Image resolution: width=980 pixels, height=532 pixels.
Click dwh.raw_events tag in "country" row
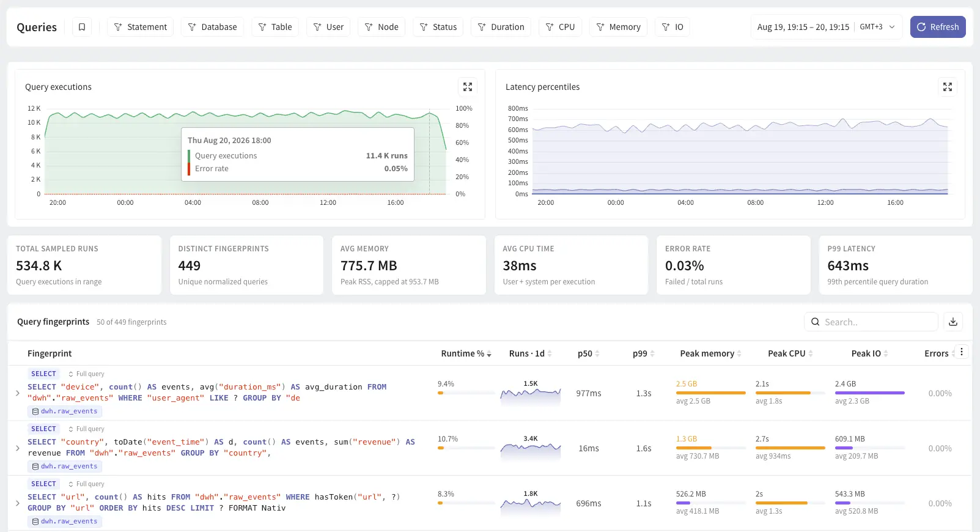(65, 467)
